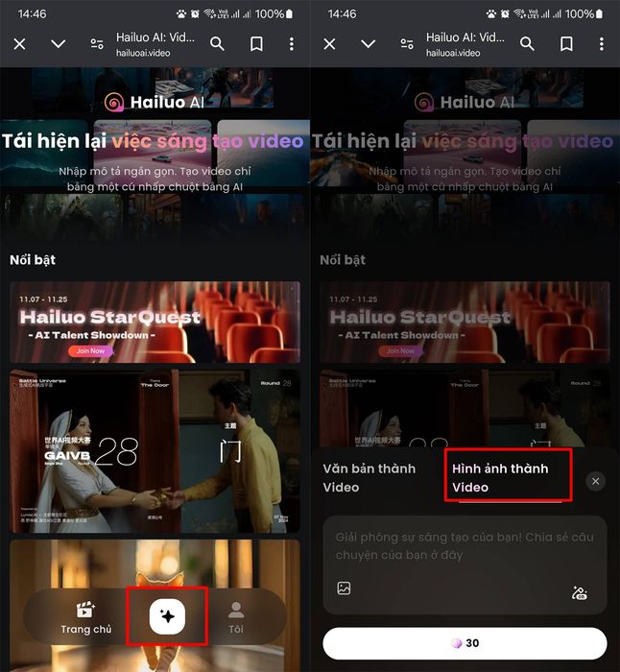Tap the 14:46 clock in left status bar
The height and width of the screenshot is (672, 620).
coord(32,14)
